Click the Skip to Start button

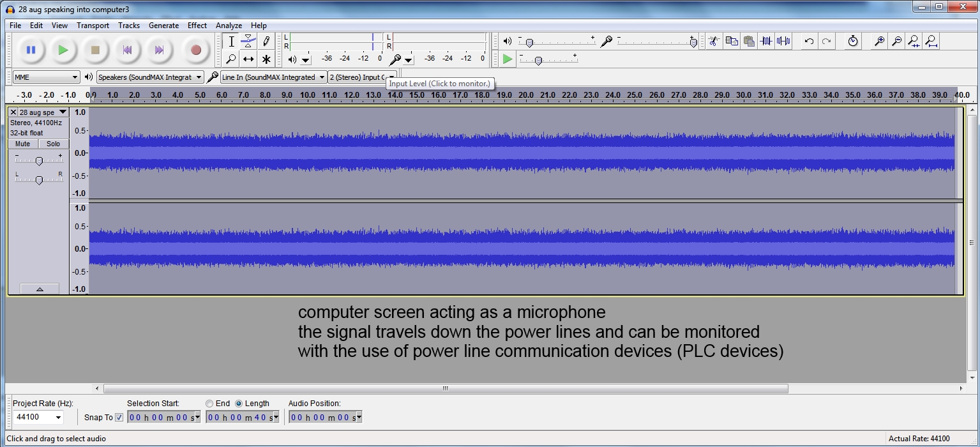(128, 50)
